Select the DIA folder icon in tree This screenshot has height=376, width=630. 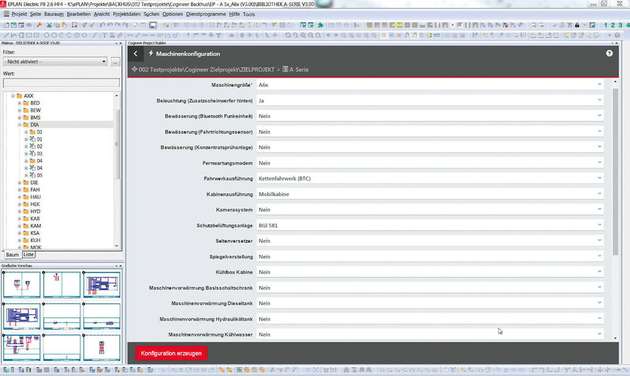point(26,125)
